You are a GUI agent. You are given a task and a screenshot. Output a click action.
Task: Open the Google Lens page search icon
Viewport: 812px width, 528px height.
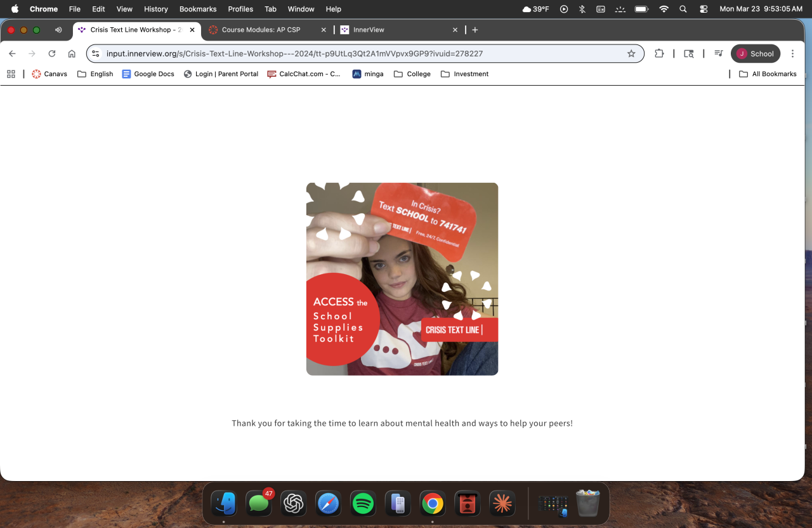[x=689, y=54]
